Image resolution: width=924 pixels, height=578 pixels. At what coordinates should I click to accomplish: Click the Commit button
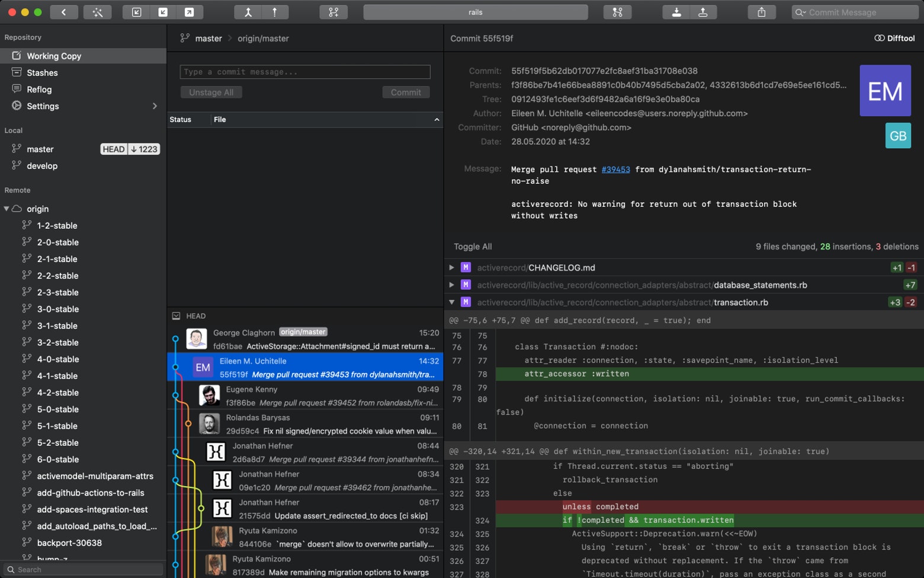[x=405, y=92]
